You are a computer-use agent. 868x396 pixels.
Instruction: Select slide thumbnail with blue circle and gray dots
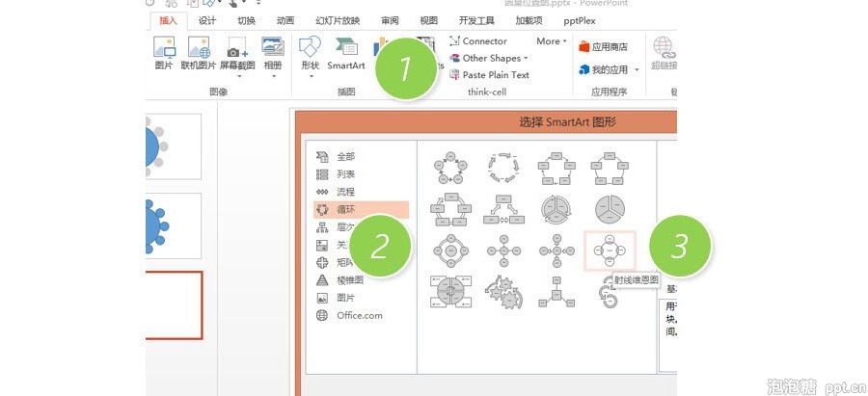(x=174, y=146)
